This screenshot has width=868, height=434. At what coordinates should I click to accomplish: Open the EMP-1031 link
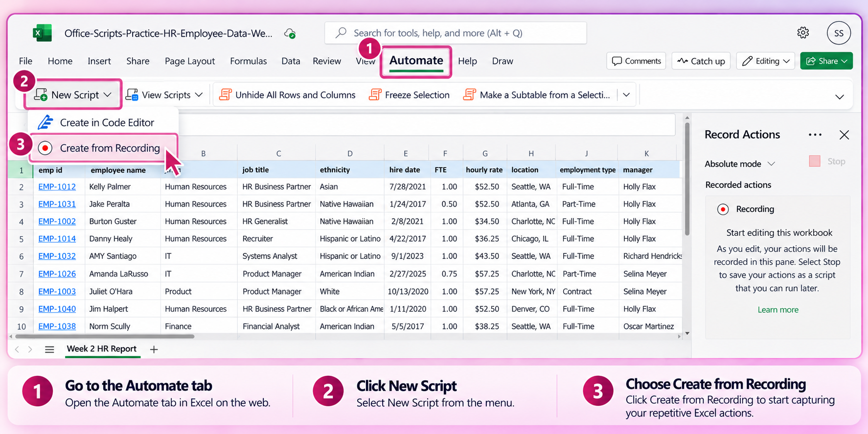pyautogui.click(x=57, y=204)
